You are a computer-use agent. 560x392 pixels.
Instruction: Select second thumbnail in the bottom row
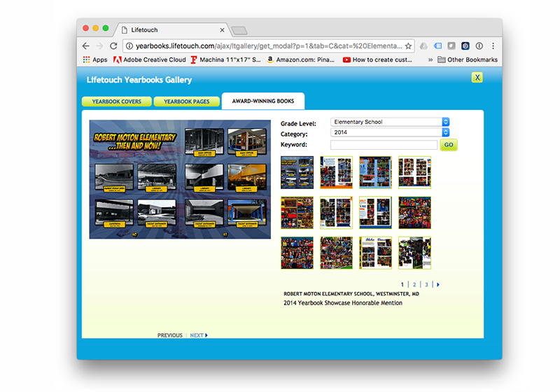pos(337,253)
